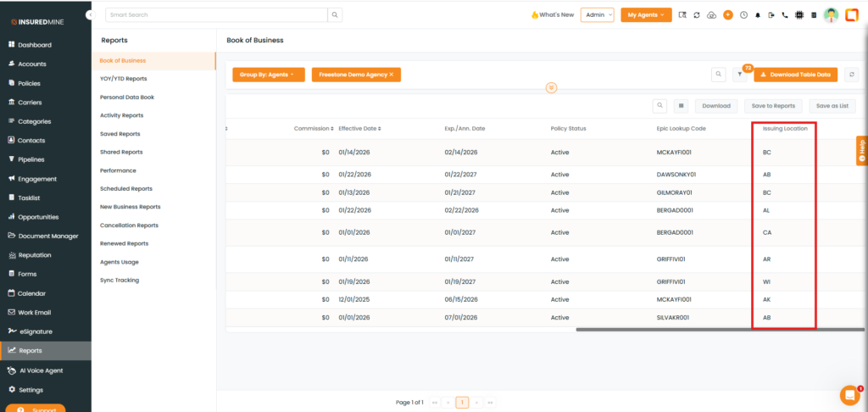Screen dimensions: 868x412
Task: Click the notifications bell icon
Action: tap(756, 15)
